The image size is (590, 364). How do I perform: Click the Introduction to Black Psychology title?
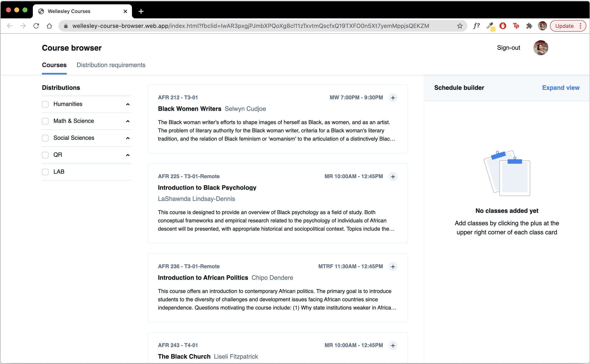(207, 187)
